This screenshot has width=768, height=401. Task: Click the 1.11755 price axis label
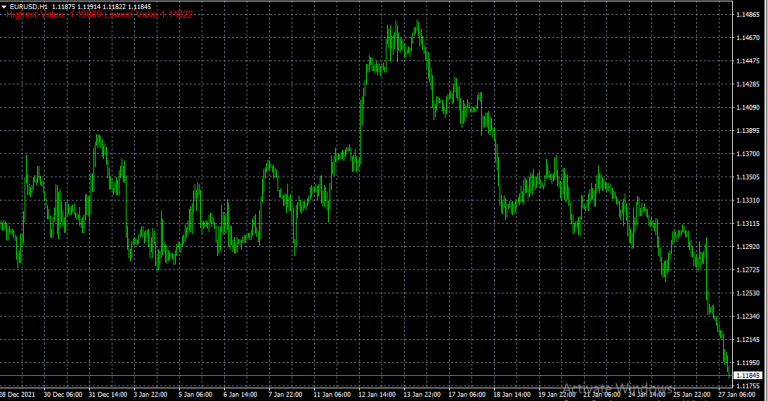tap(748, 386)
